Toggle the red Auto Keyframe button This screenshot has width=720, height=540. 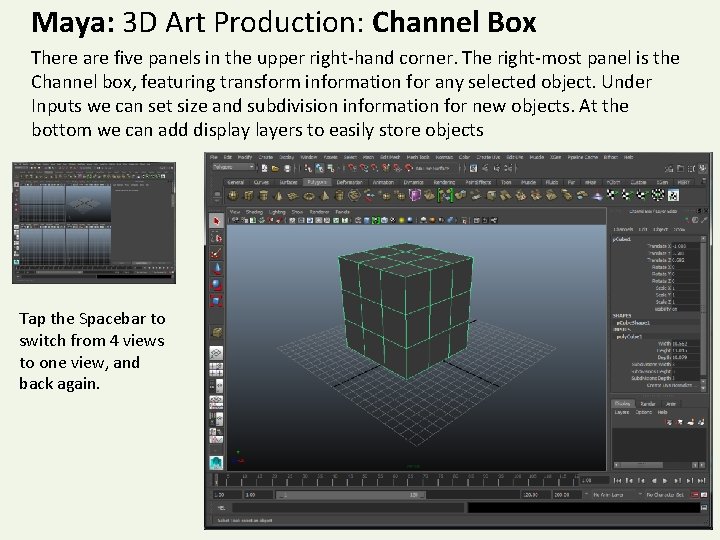click(x=695, y=495)
